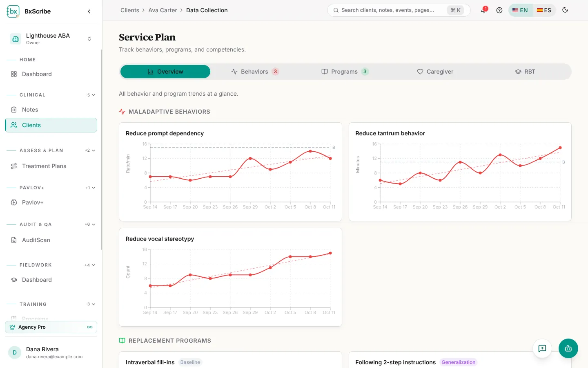588x368 pixels.
Task: Select the Overview tab
Action: pos(165,72)
